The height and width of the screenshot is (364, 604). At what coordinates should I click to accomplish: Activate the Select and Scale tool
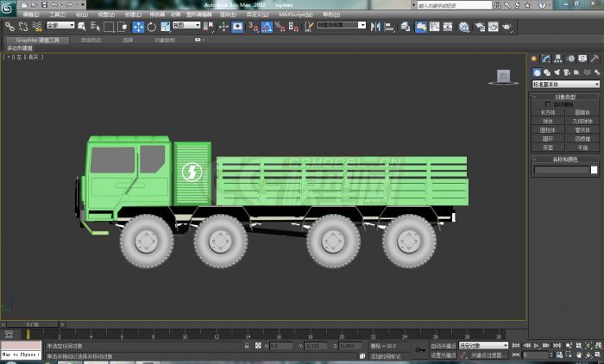click(x=166, y=27)
